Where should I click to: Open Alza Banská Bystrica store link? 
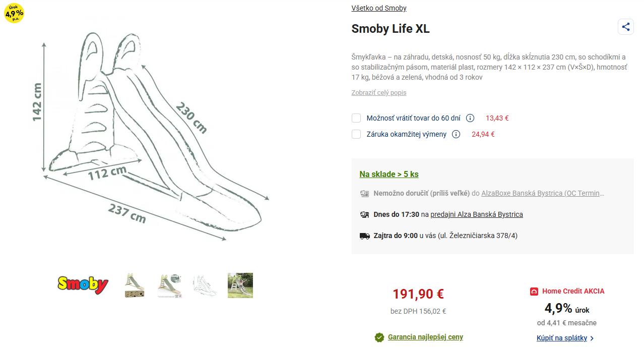[x=476, y=214]
